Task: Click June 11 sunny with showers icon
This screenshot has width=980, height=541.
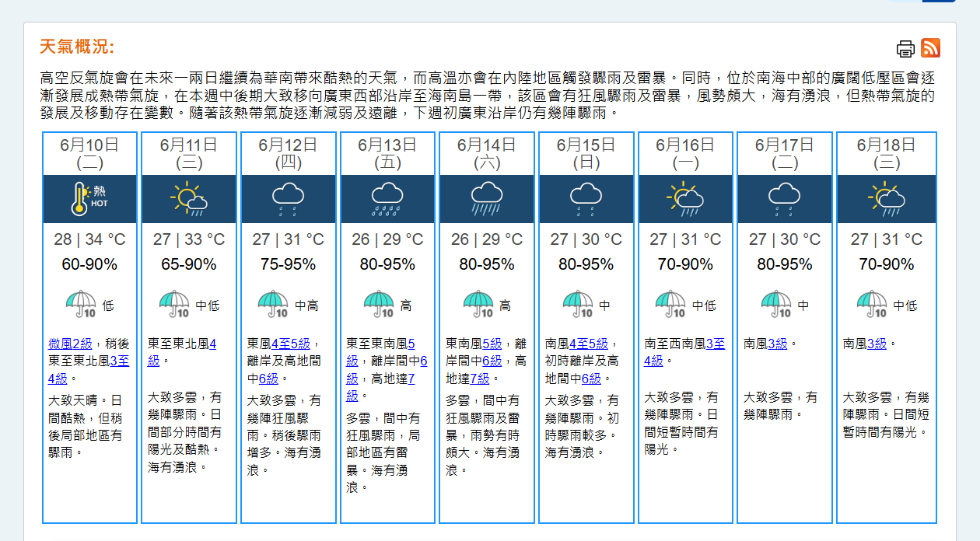Action: tap(189, 199)
